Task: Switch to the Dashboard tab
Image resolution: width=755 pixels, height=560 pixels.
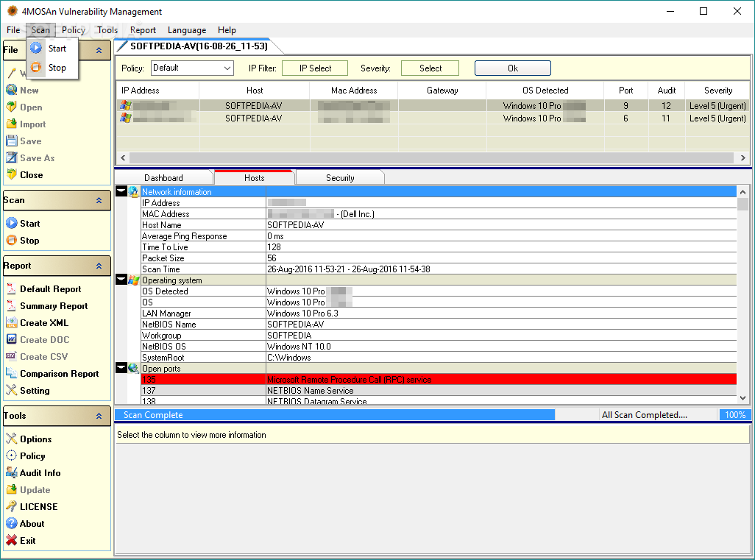Action: [x=163, y=178]
